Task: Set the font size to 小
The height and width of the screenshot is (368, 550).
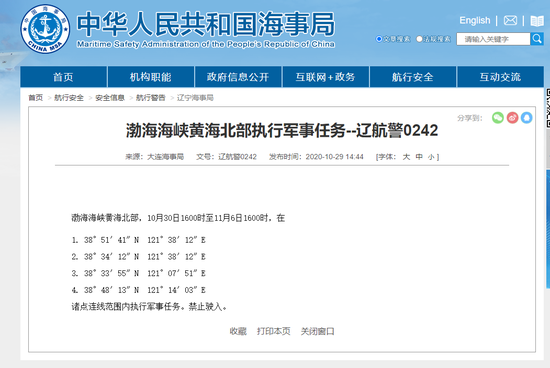Action: click(431, 157)
